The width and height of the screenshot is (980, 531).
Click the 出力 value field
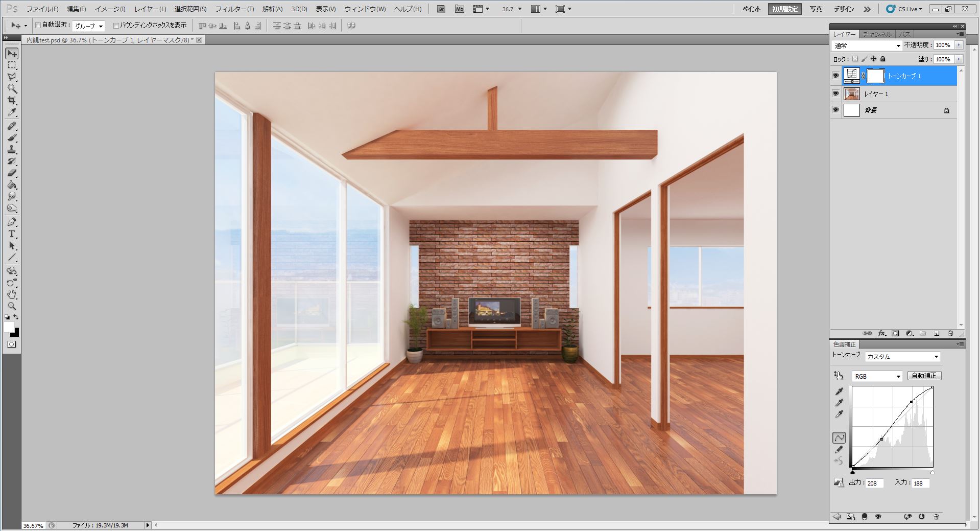click(874, 483)
